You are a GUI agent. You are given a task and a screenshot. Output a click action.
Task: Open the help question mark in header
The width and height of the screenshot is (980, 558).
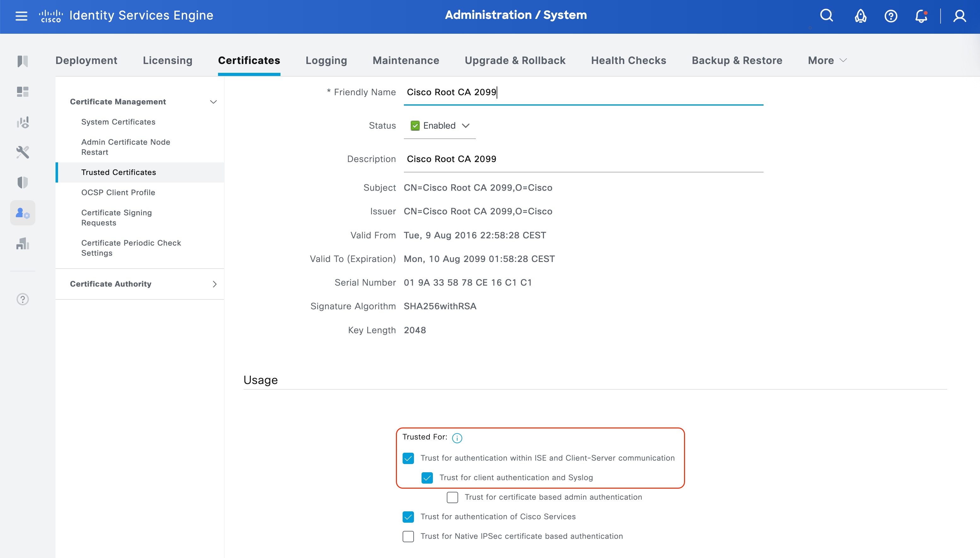coord(891,16)
